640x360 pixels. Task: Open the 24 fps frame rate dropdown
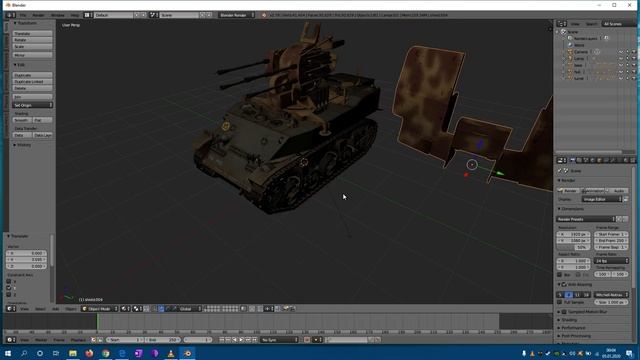[611, 260]
